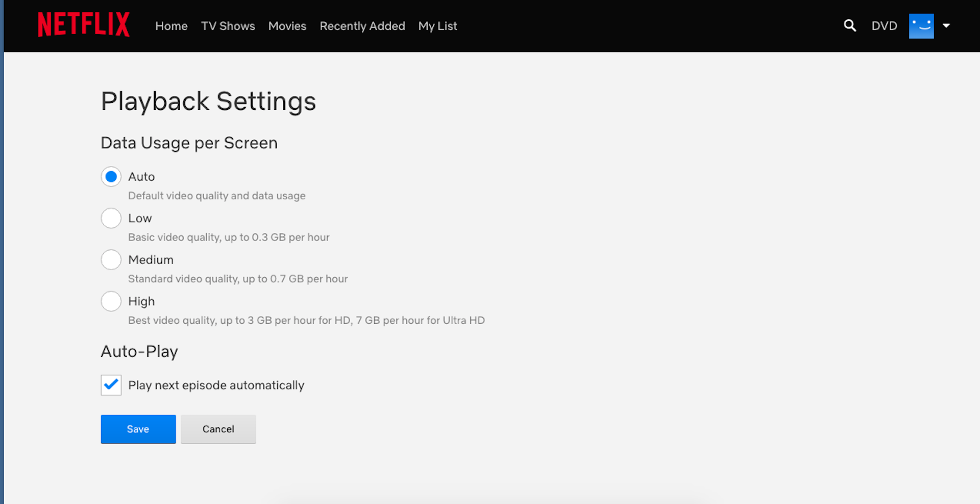The height and width of the screenshot is (504, 980).
Task: Save the playback settings
Action: pyautogui.click(x=138, y=429)
